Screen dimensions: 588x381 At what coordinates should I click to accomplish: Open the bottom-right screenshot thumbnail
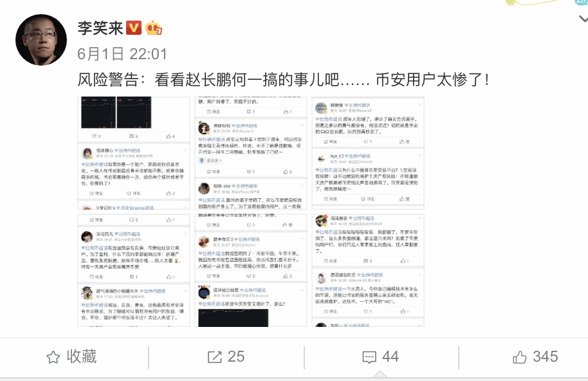tap(368, 270)
